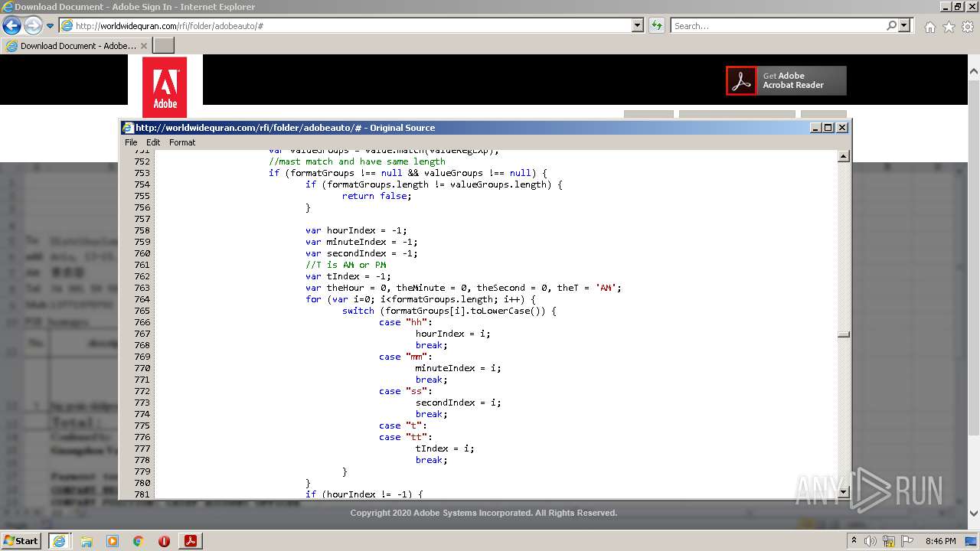The width and height of the screenshot is (980, 551).
Task: Click the Adobe logo on the page
Action: point(165,86)
